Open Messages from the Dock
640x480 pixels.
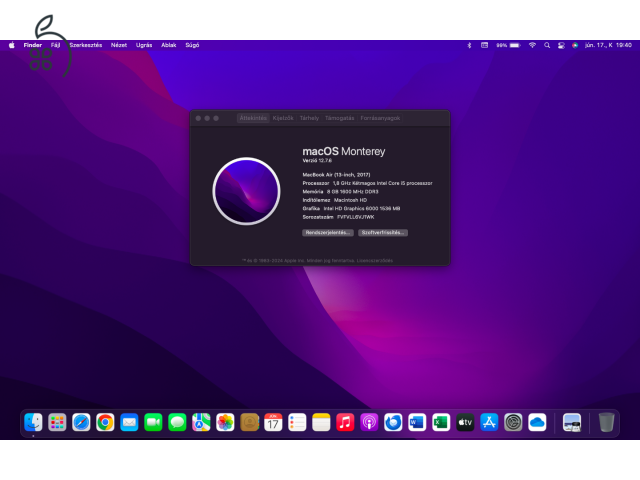pyautogui.click(x=177, y=422)
